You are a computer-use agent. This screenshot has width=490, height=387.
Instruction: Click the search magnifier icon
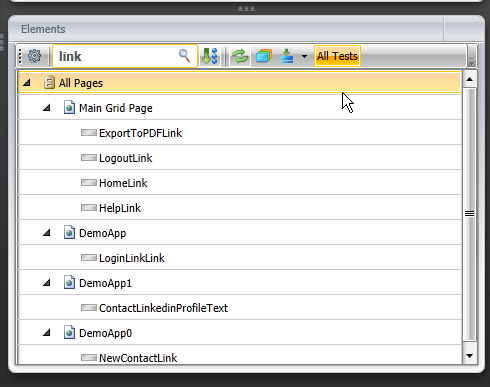tap(184, 56)
